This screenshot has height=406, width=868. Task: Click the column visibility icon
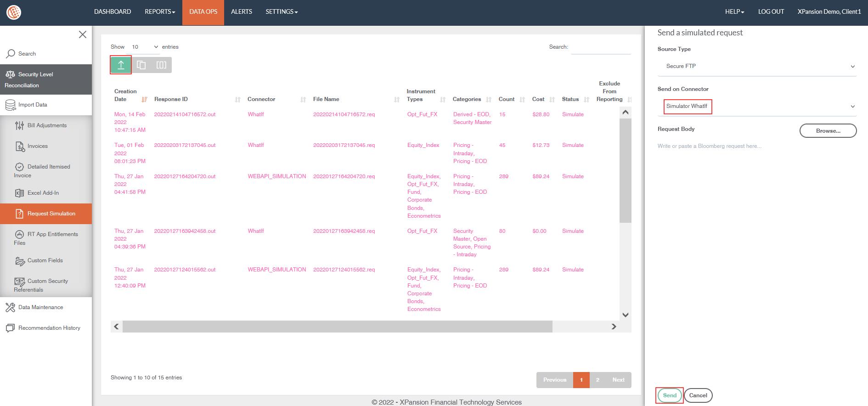point(161,65)
